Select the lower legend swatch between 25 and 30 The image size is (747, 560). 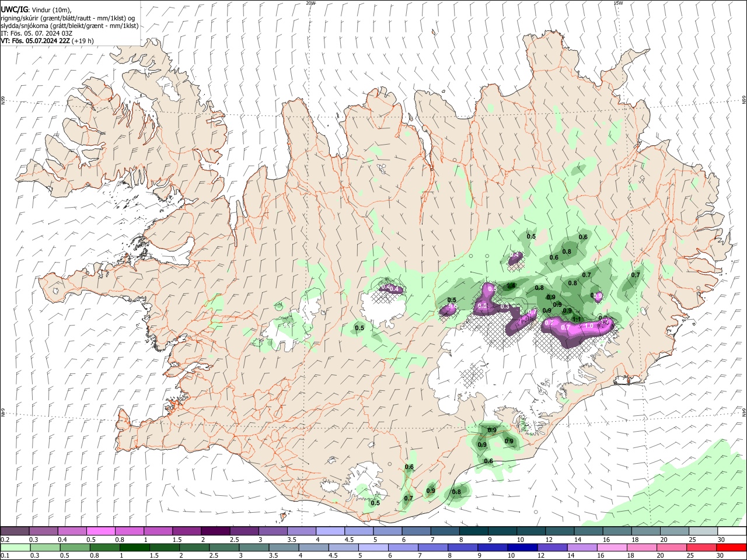click(700, 547)
